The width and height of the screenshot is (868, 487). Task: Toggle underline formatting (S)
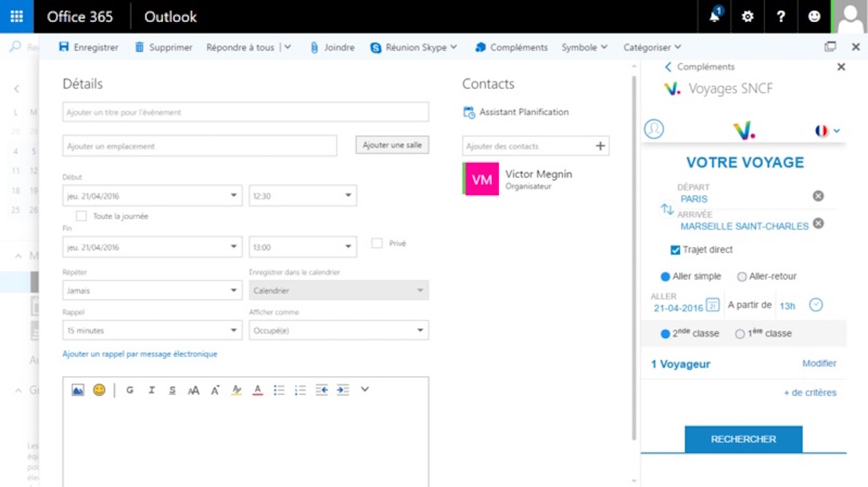[x=172, y=390]
